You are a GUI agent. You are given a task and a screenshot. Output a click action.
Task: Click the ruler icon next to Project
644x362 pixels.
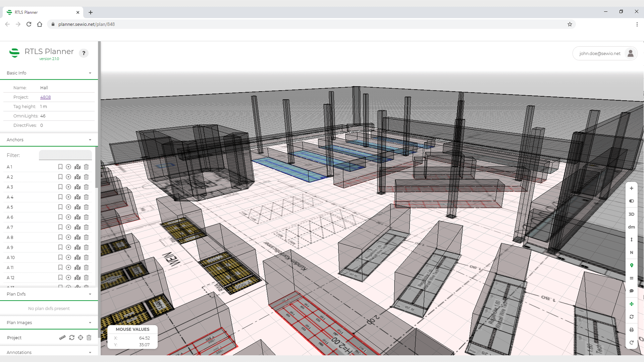coord(62,338)
